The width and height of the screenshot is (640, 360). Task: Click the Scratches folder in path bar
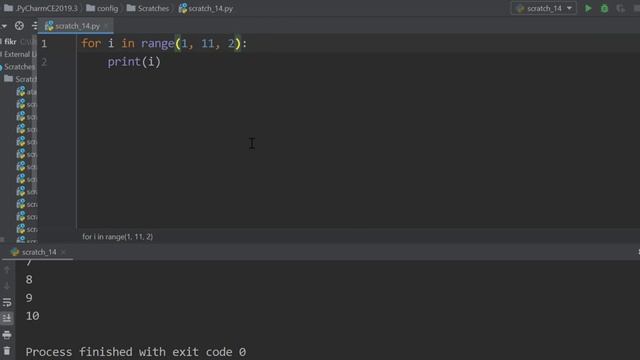pos(148,8)
